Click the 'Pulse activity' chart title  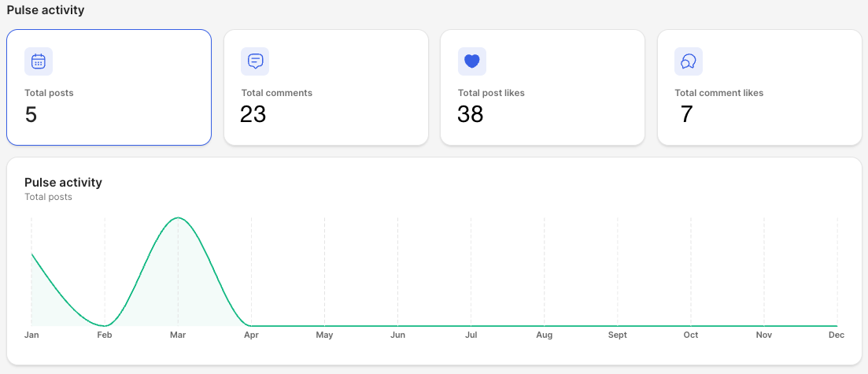pyautogui.click(x=64, y=183)
